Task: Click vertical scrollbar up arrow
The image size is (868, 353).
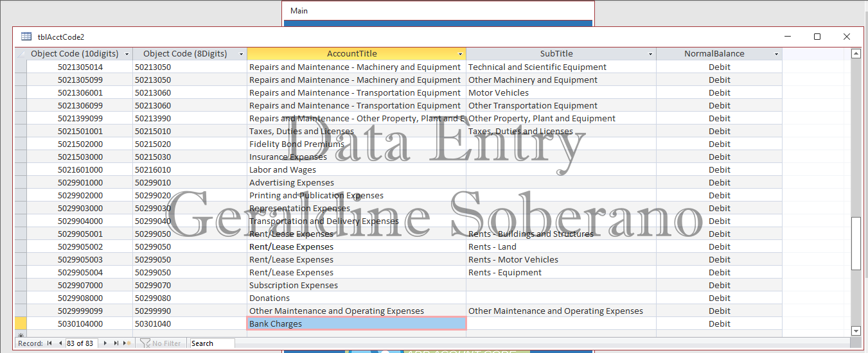Action: [x=856, y=54]
